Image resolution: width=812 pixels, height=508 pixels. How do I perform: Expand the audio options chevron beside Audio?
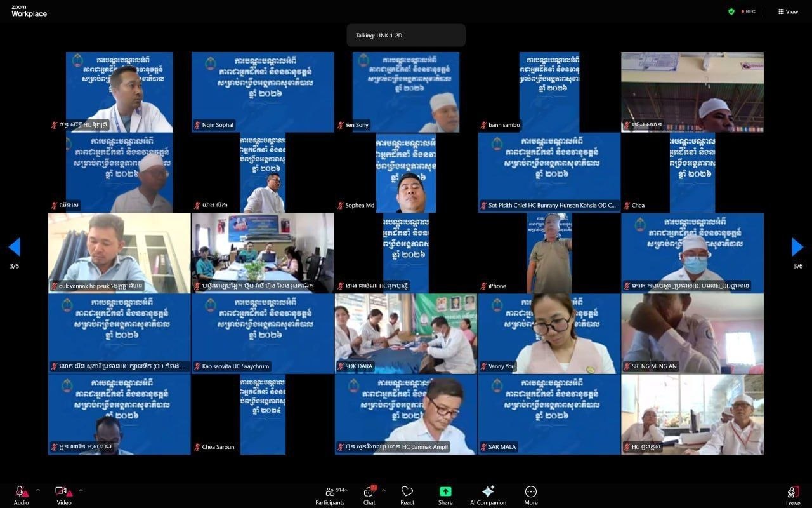(38, 490)
